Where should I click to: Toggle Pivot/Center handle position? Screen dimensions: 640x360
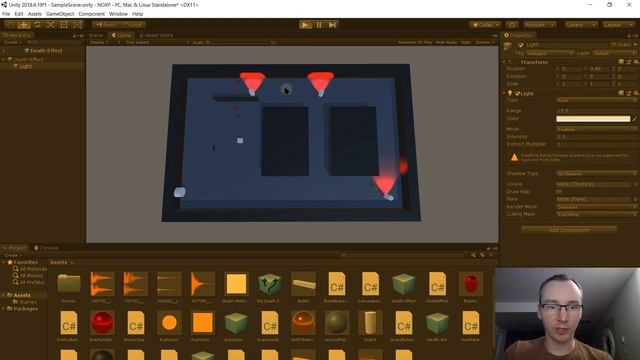[105, 25]
